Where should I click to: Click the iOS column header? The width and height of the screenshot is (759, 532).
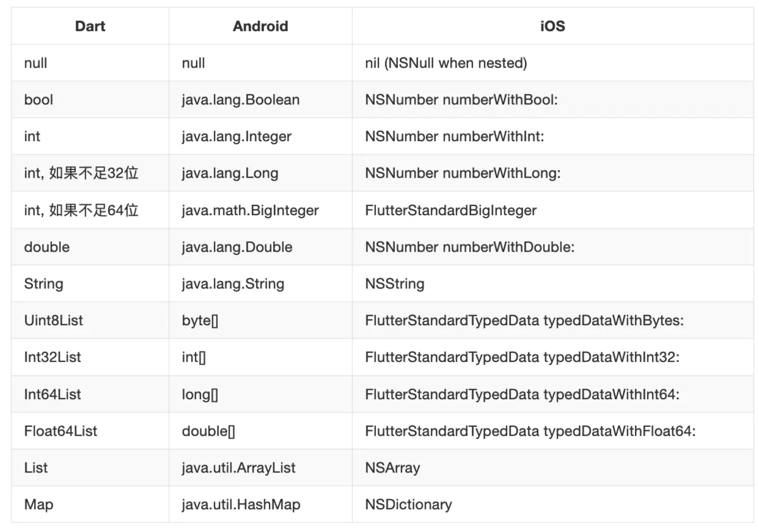(553, 27)
